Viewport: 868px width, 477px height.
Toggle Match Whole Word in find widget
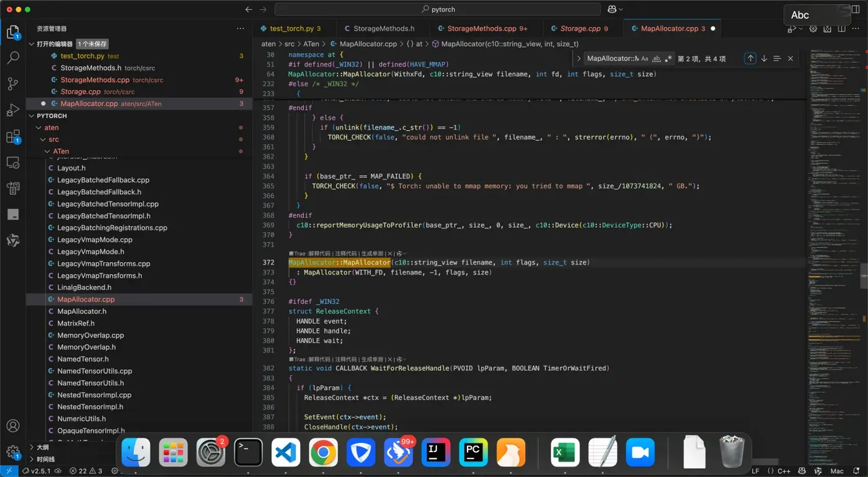pos(657,59)
